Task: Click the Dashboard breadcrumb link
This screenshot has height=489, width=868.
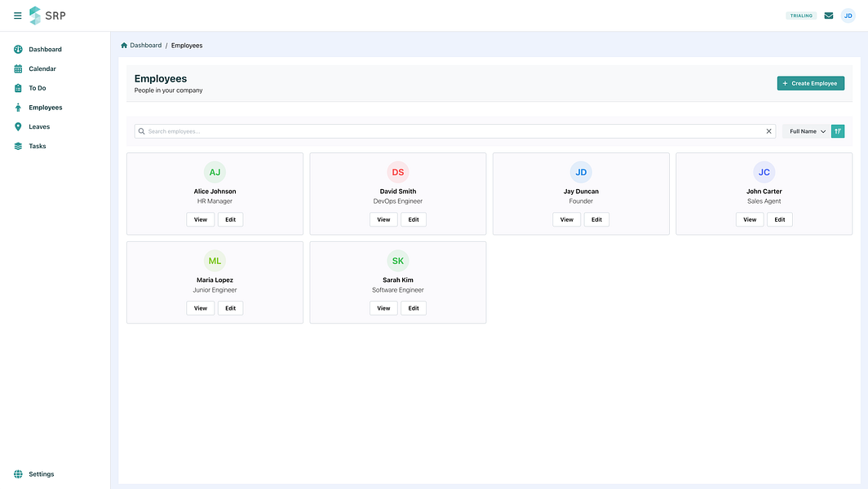Action: 145,46
